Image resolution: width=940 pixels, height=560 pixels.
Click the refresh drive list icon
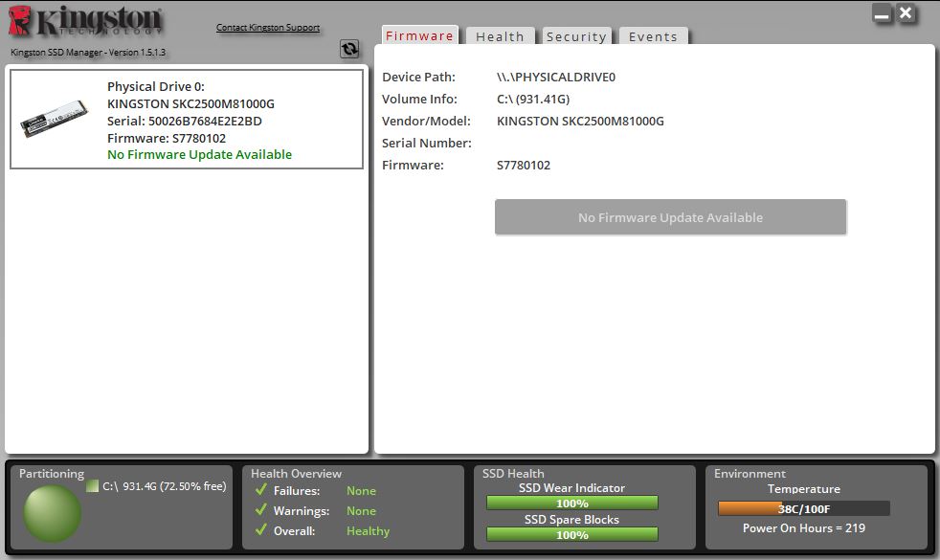[x=349, y=50]
